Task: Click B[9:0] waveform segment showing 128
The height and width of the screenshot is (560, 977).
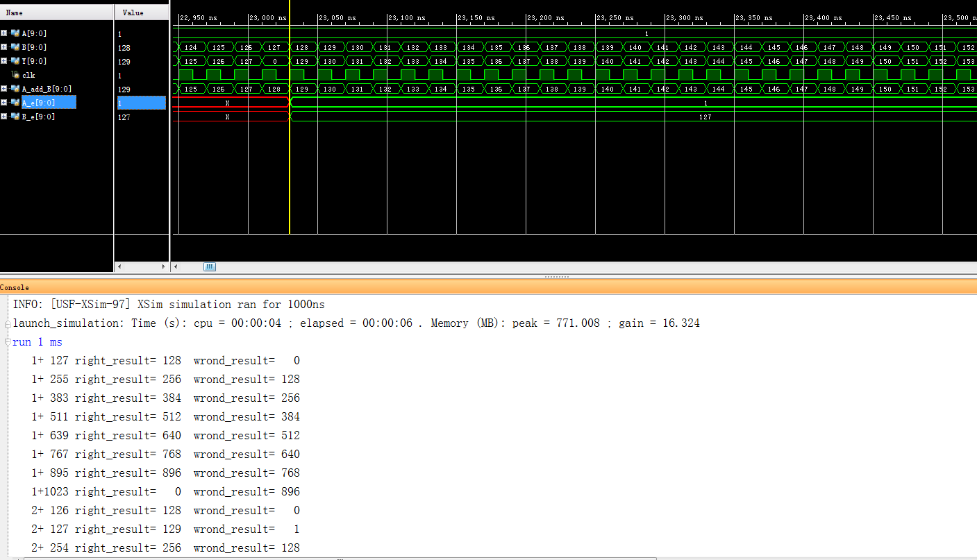Action: [302, 47]
